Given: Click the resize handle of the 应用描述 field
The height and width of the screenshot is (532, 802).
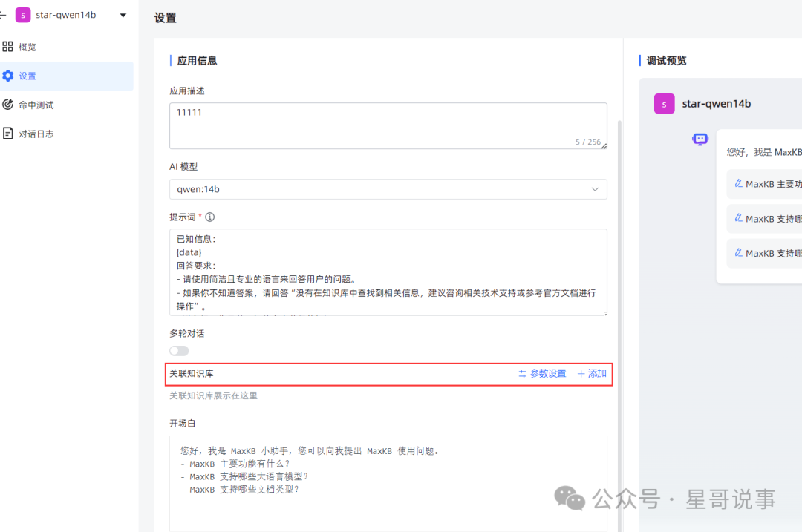Looking at the screenshot, I should coord(604,146).
